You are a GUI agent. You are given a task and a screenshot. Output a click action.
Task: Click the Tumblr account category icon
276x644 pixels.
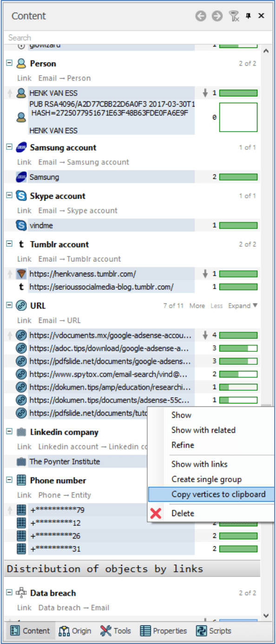[x=21, y=244]
